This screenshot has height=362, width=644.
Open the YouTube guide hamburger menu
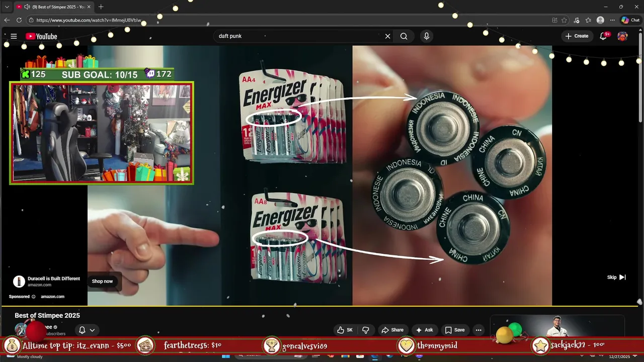[14, 36]
